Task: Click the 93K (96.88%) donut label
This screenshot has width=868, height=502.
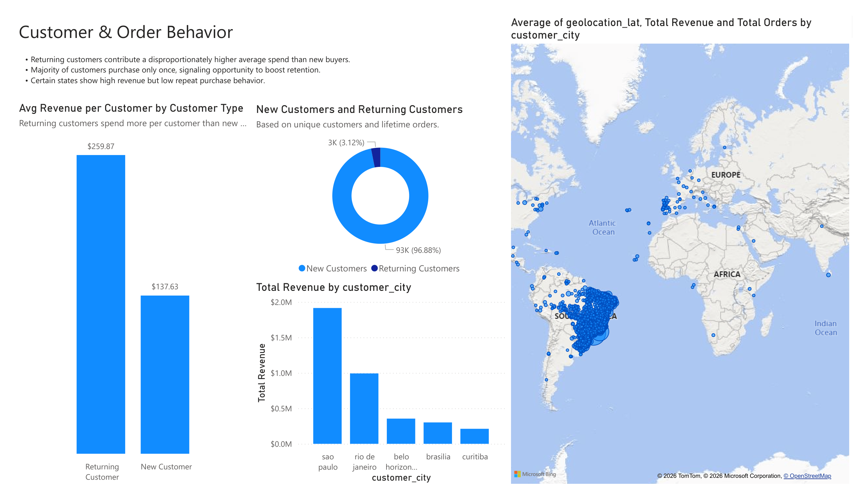Action: pos(418,250)
